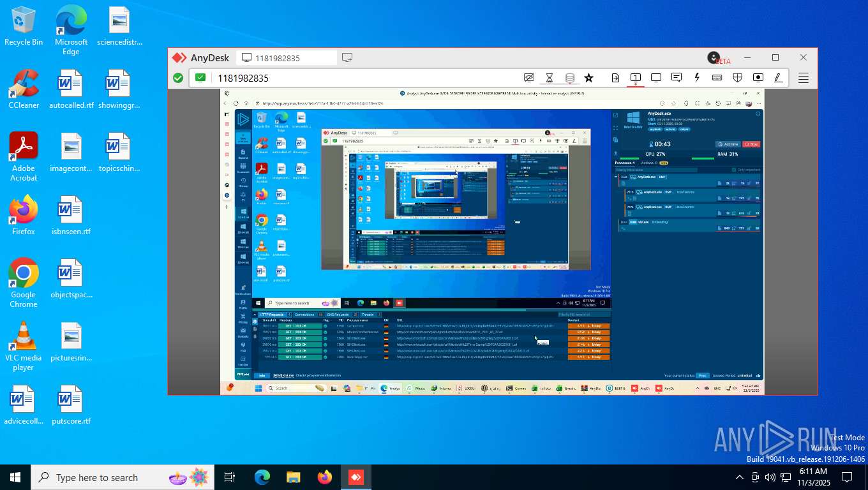Open the AnyDesk hamburger menu

[x=804, y=78]
